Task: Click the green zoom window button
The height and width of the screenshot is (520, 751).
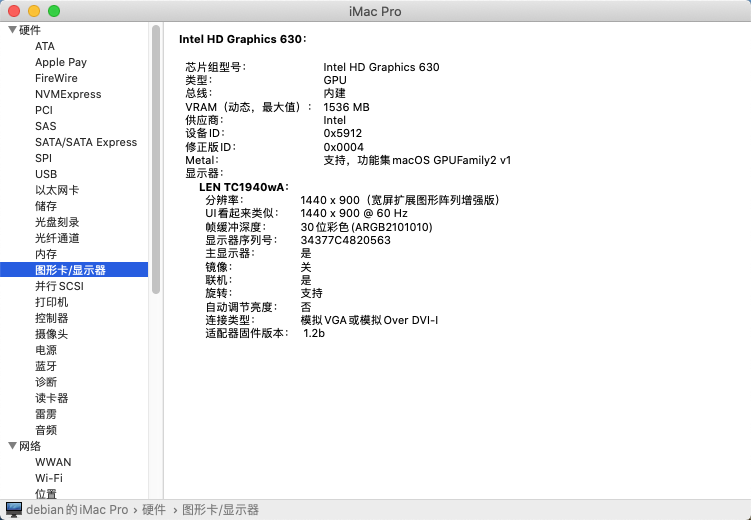Action: pyautogui.click(x=54, y=11)
